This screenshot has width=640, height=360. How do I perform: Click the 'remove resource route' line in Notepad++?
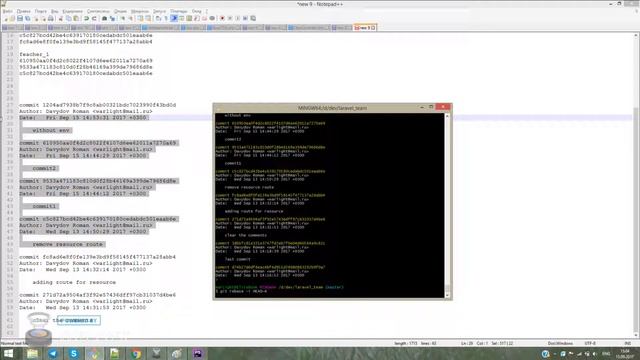(68, 244)
